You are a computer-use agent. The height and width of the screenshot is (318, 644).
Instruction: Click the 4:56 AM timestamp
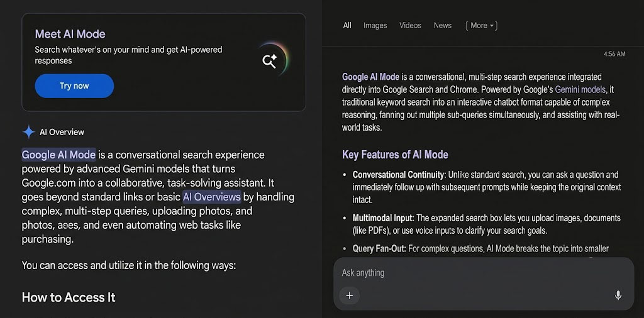[614, 54]
